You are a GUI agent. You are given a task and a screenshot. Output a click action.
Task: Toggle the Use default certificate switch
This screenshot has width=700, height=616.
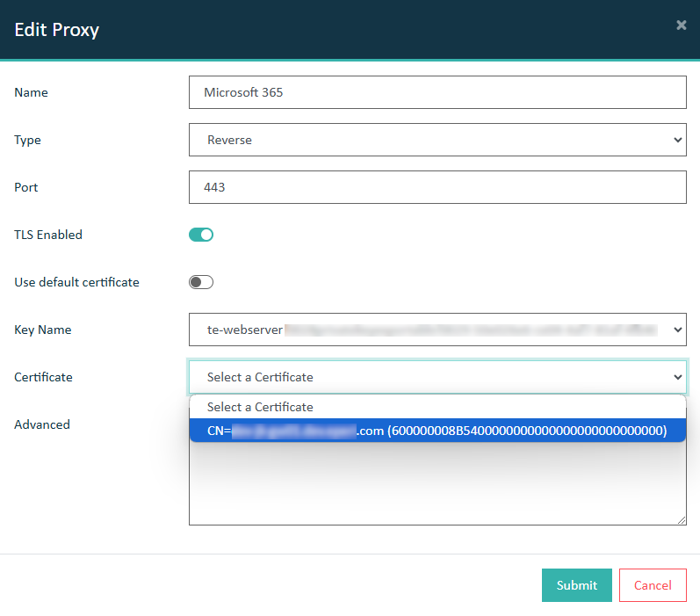click(x=201, y=282)
